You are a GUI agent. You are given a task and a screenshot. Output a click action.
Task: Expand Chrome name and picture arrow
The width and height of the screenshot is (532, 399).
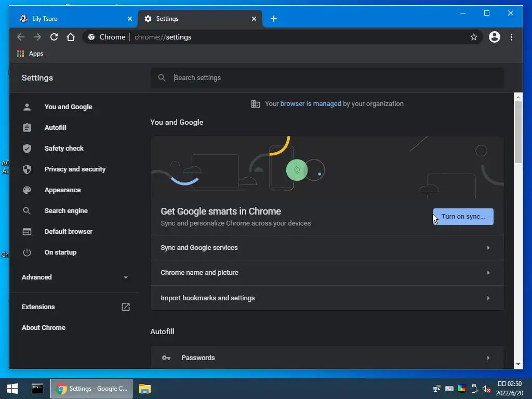click(x=488, y=273)
